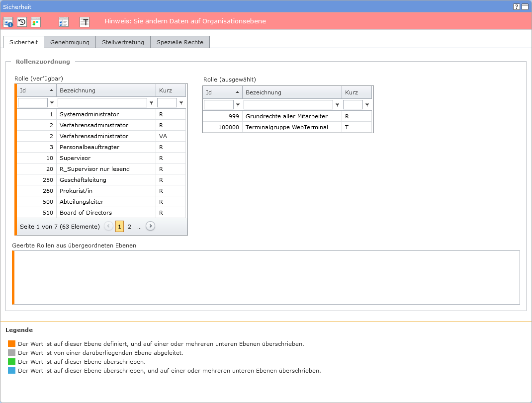Click the list detail view toolbar icon
Screen dimensions: 532x403
pyautogui.click(x=63, y=22)
